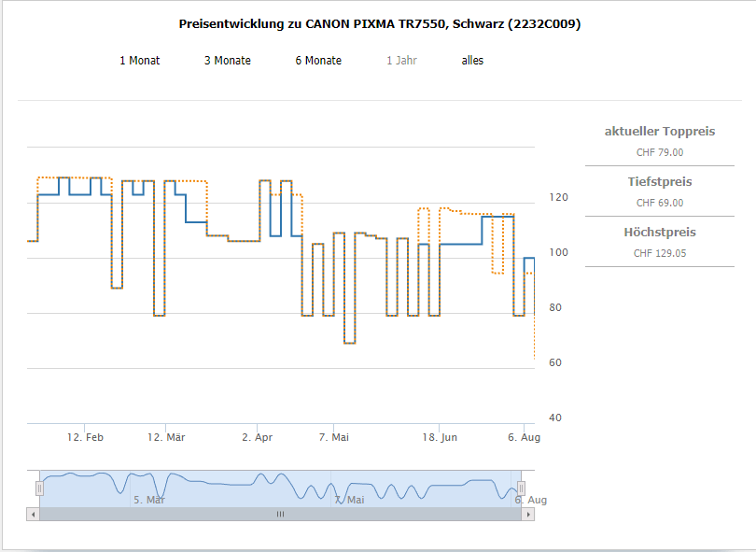Select the 3 Monate time range

pyautogui.click(x=228, y=61)
